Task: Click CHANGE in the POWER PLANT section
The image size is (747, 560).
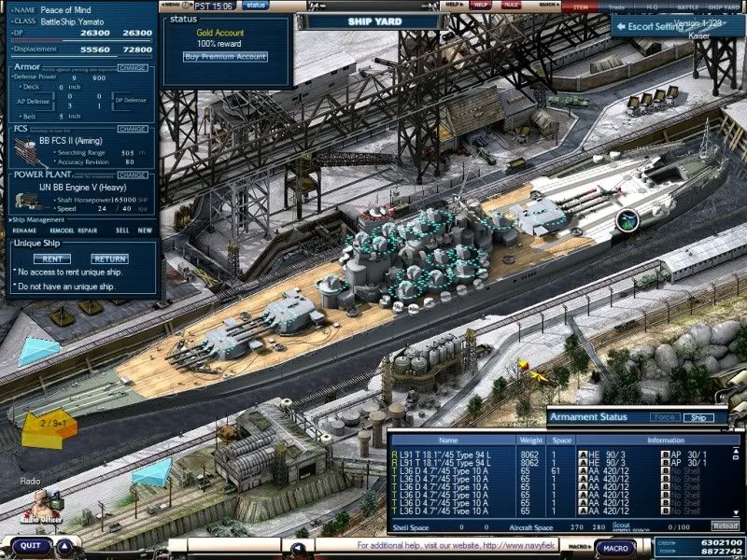Action: pos(133,175)
